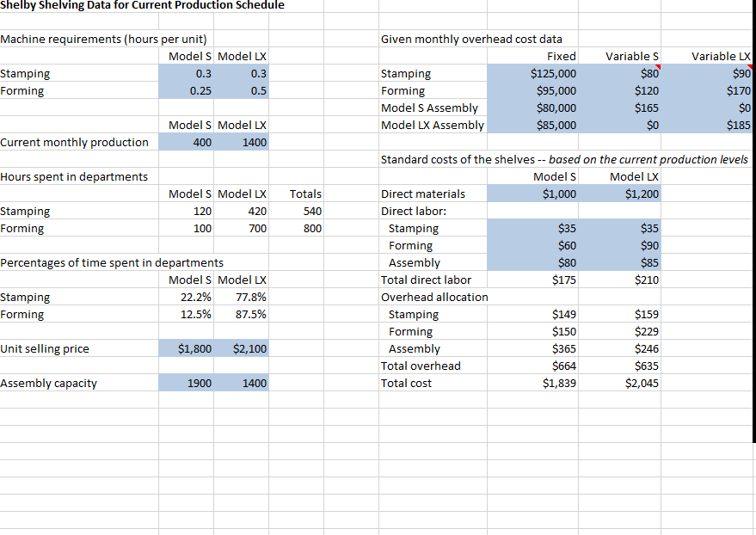Viewport: 756px width, 535px height.
Task: Select the Model LX production cell 1400 beside 400
Action: click(241, 142)
